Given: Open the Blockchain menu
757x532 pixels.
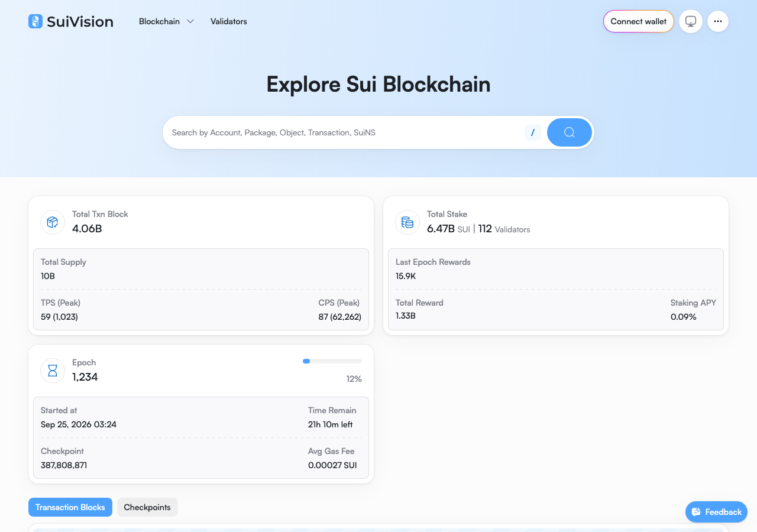Looking at the screenshot, I should [x=159, y=21].
